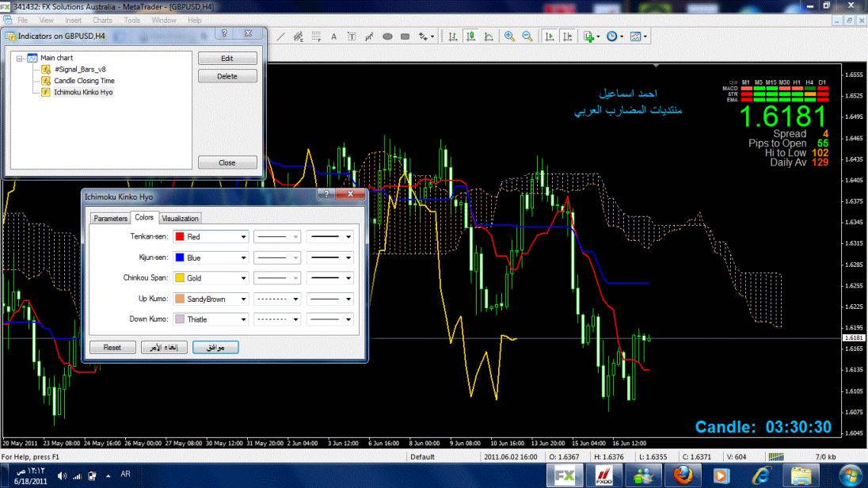The image size is (868, 488).
Task: Collapse the Main chart tree node
Action: click(20, 58)
